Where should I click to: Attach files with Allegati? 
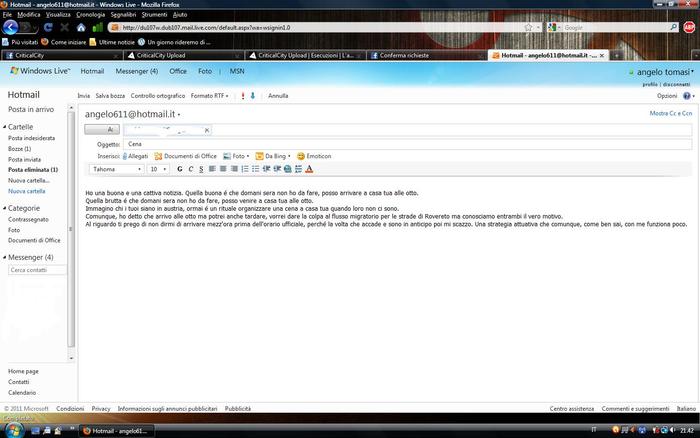[x=135, y=156]
